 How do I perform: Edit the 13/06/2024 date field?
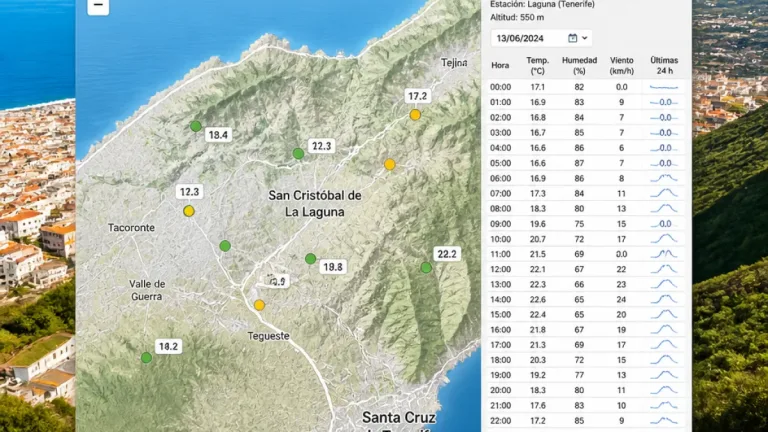[x=541, y=38]
